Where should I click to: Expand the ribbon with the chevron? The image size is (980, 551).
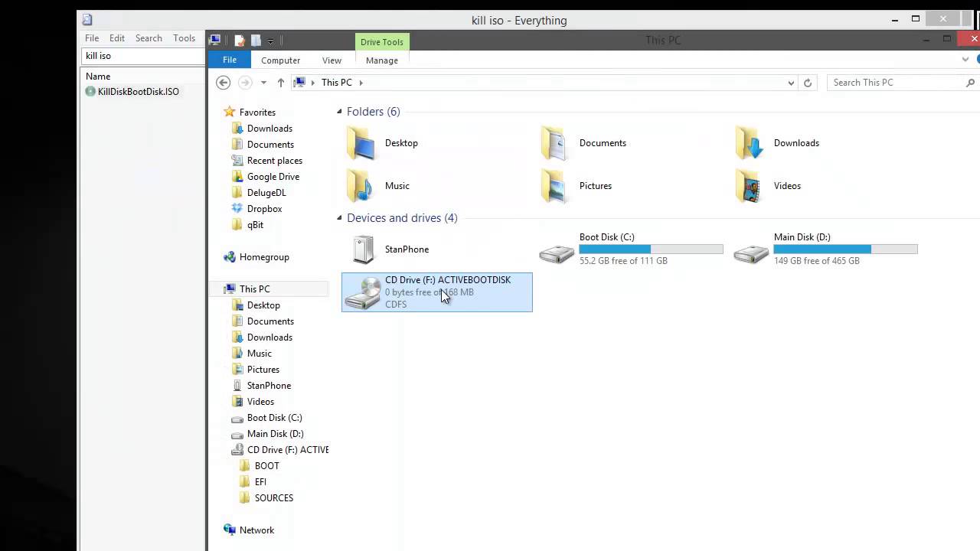tap(965, 60)
